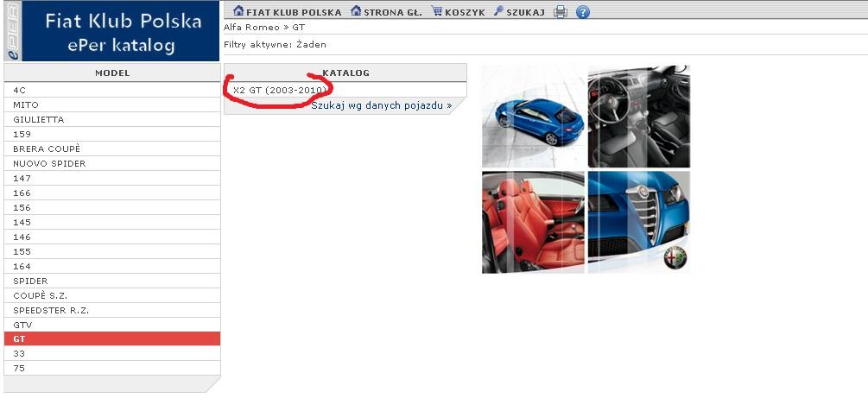
Task: Click the KATALOG panel header
Action: click(x=345, y=73)
